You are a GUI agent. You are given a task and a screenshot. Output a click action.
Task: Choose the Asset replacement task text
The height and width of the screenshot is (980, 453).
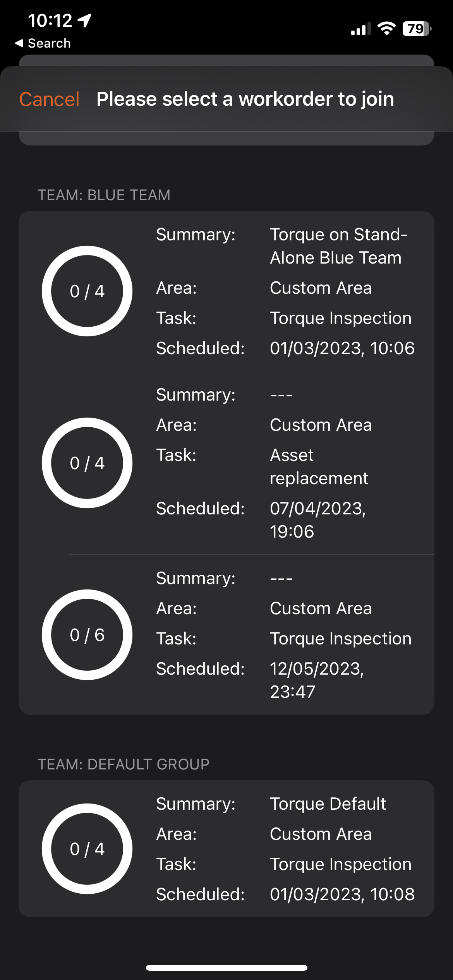318,467
